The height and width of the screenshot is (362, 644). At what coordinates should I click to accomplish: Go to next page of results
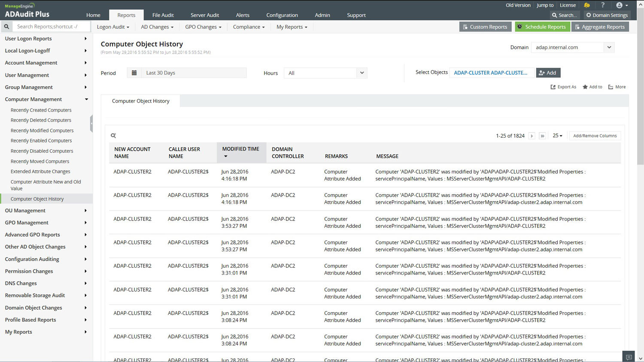pyautogui.click(x=532, y=136)
